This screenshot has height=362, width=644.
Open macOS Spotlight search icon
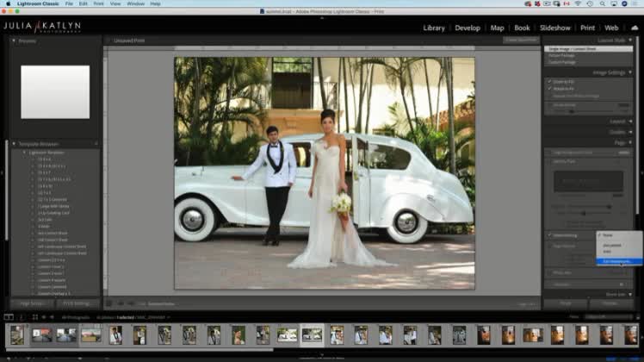click(602, 3)
